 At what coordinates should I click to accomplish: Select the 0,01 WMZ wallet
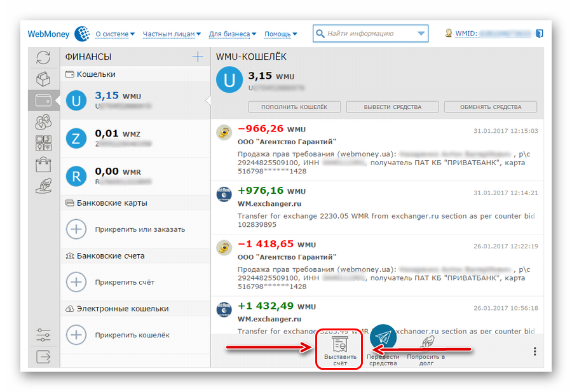(135, 139)
